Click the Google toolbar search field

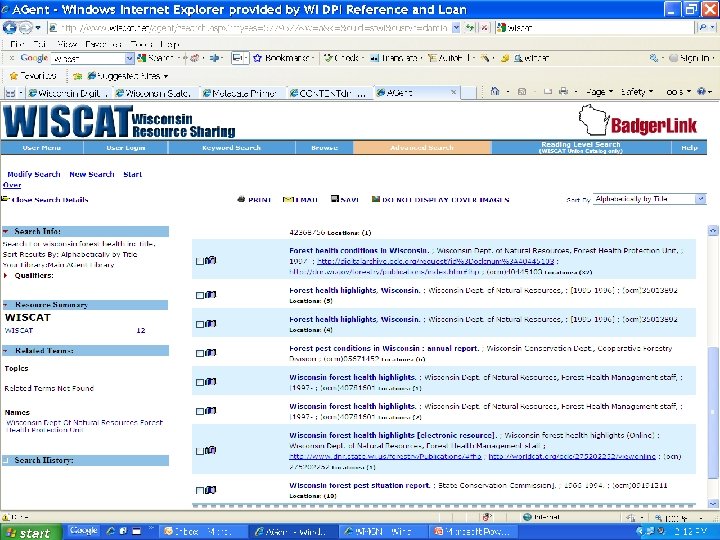(87, 58)
